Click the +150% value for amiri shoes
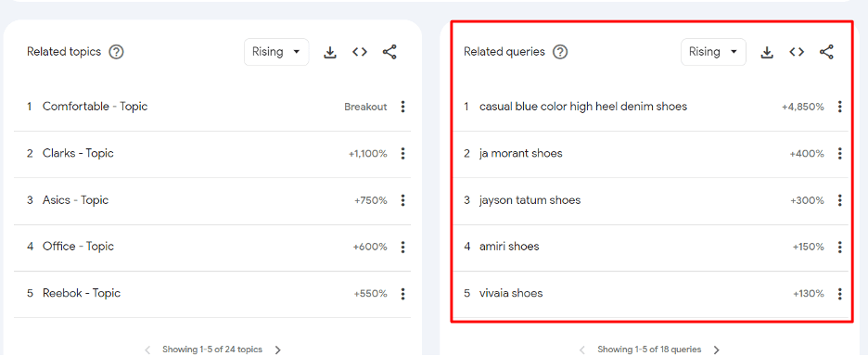Image resolution: width=868 pixels, height=356 pixels. (809, 247)
